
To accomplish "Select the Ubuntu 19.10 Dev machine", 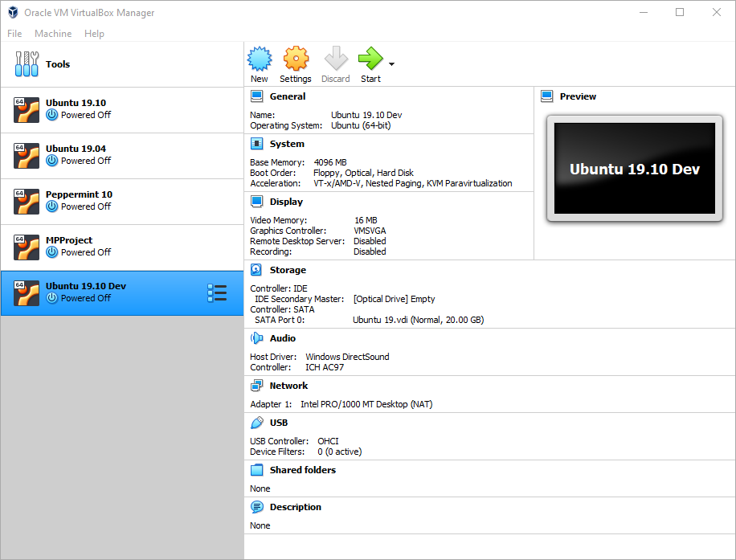I will tap(122, 293).
